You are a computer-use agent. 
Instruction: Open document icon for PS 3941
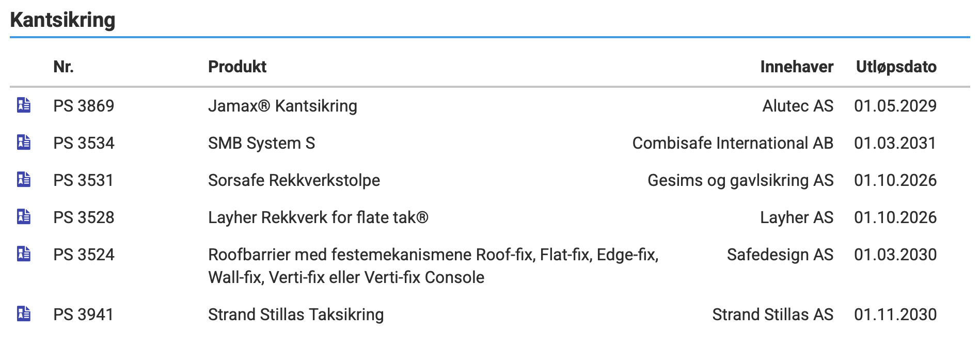(24, 313)
